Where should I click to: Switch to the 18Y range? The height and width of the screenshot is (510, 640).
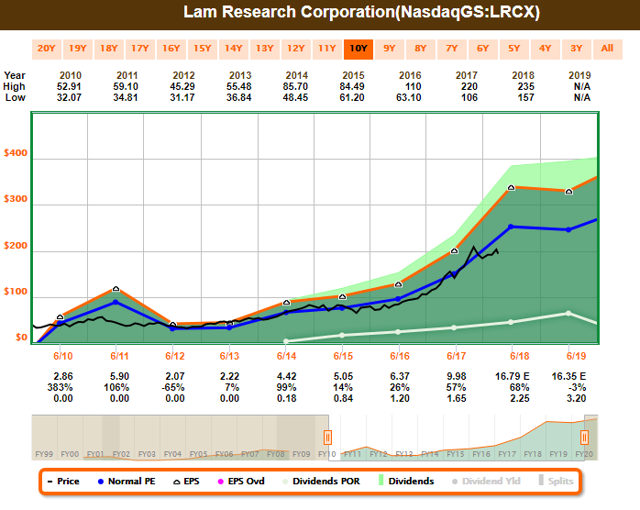[109, 49]
